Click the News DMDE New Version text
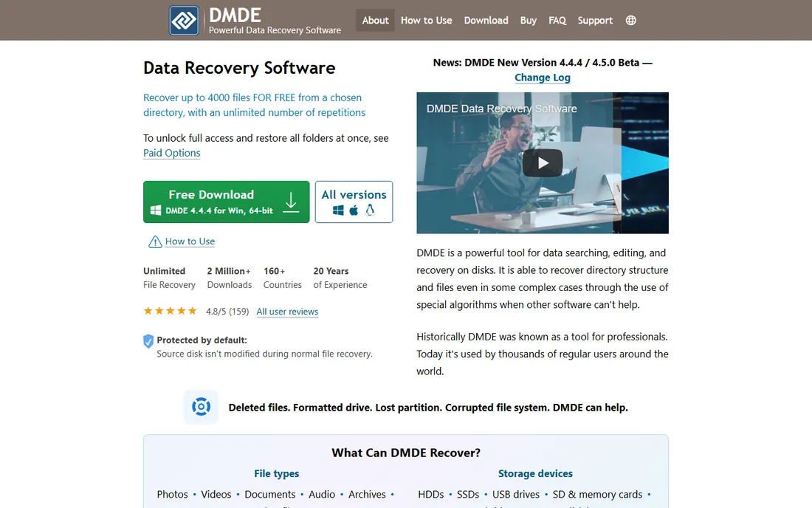This screenshot has width=812, height=508. (543, 63)
